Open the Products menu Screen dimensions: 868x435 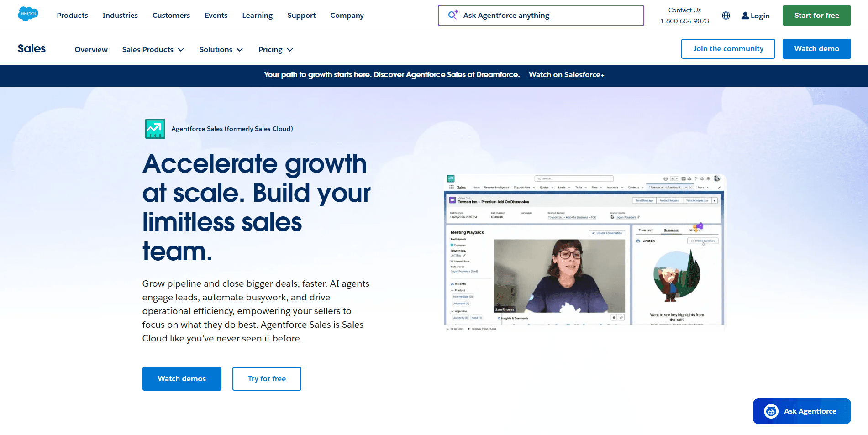(72, 16)
